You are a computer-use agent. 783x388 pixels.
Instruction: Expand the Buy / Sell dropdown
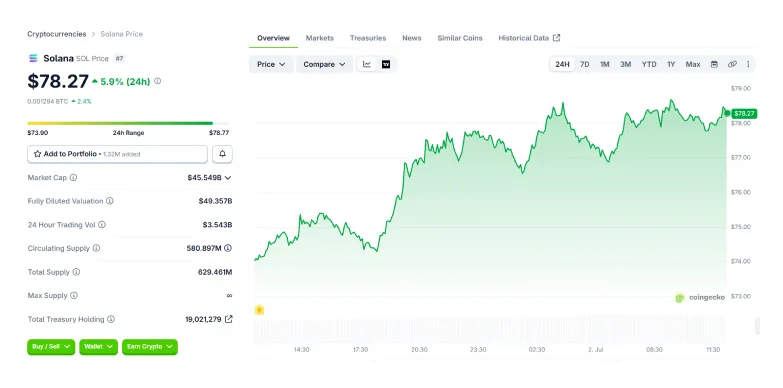(x=51, y=347)
